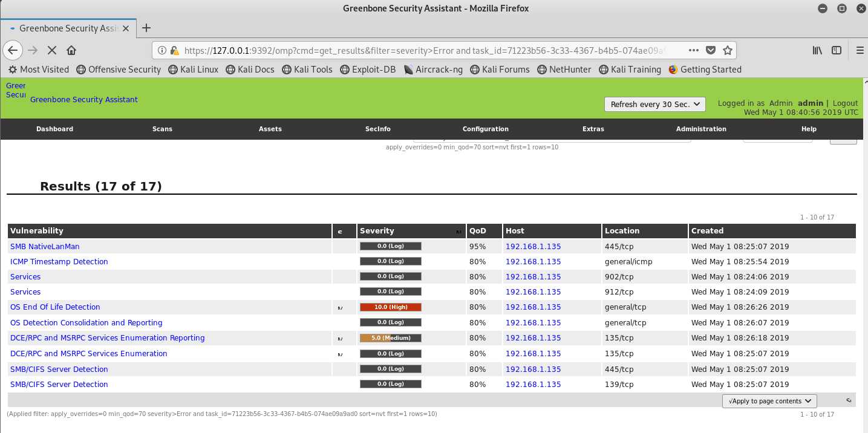Click the Results (17 of 17) heading
The width and height of the screenshot is (868, 433).
click(101, 186)
